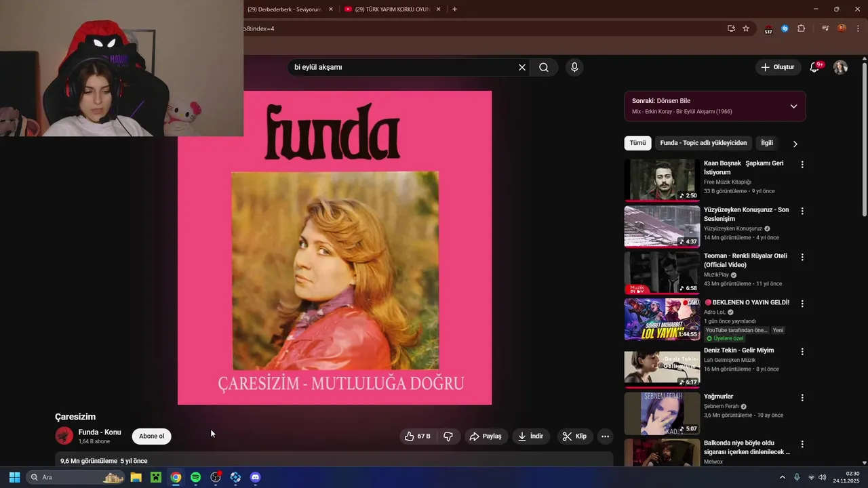Open options for Balkonda niye böyle oldu
Viewport: 868px width, 488px height.
[802, 445]
